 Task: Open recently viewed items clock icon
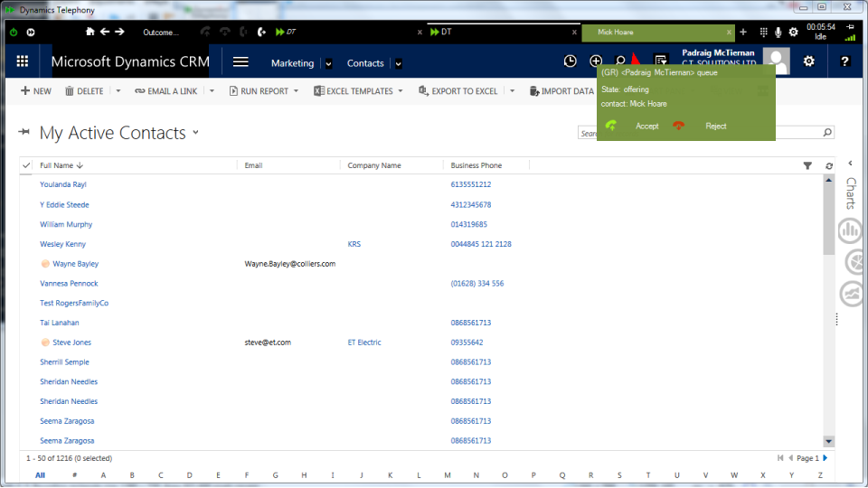click(x=570, y=61)
